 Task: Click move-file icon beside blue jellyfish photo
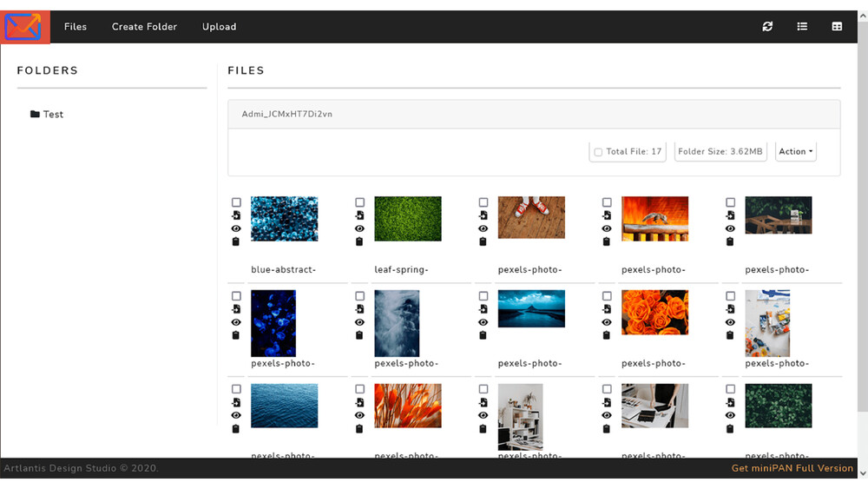(x=236, y=309)
